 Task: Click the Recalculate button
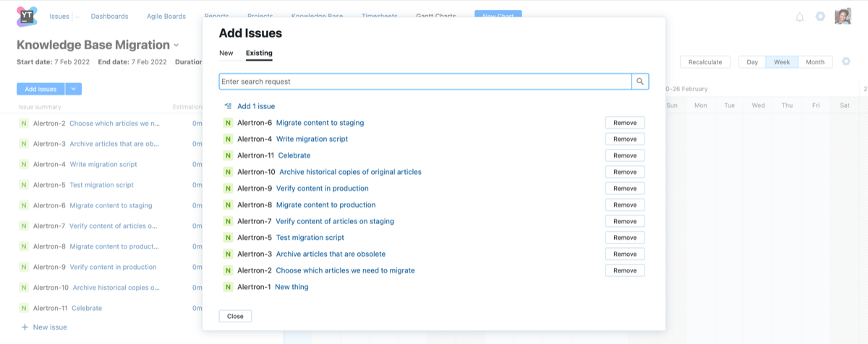coord(705,62)
